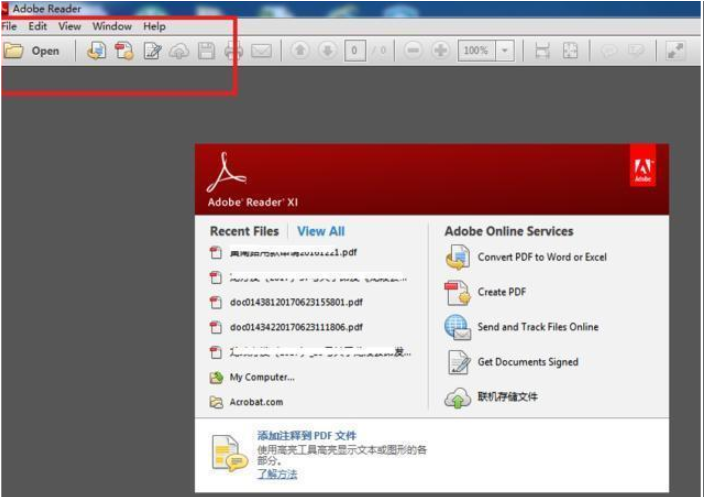Click Convert PDF to Word or Excel
Screen dimensions: 704x497
coord(542,257)
